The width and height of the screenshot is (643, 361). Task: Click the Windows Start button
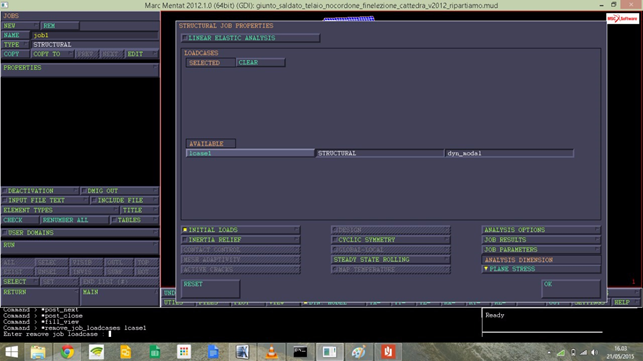click(x=11, y=352)
